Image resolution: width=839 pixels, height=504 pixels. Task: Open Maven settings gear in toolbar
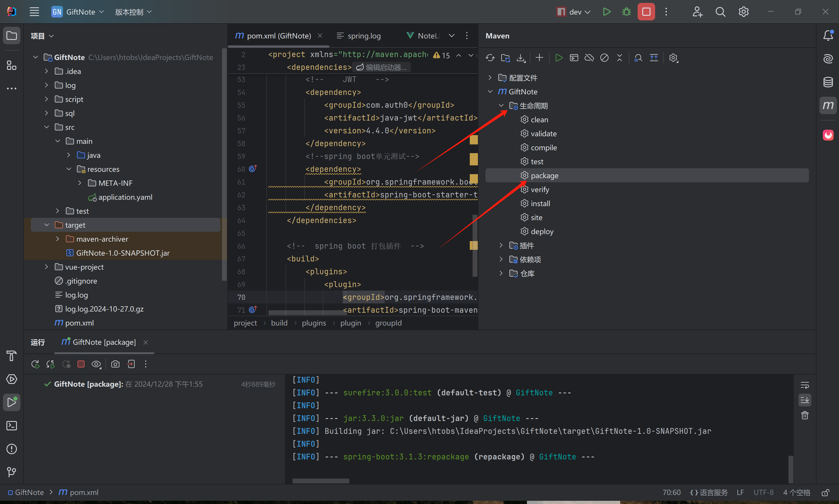coord(673,58)
